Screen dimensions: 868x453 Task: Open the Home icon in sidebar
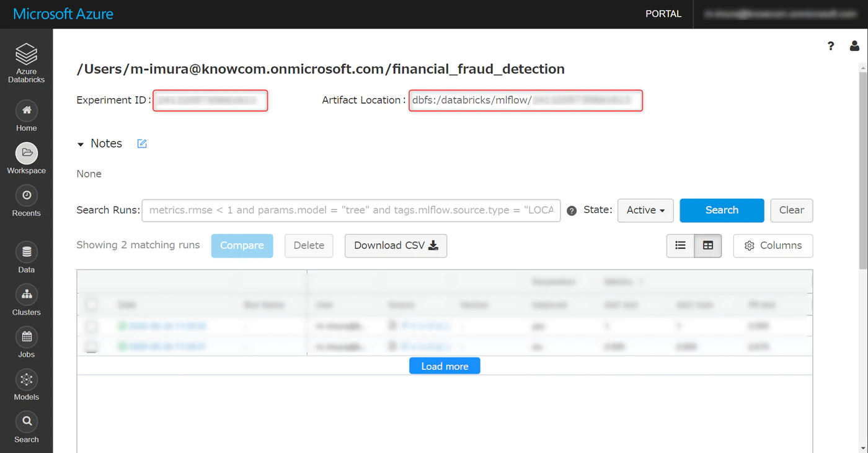(x=27, y=111)
